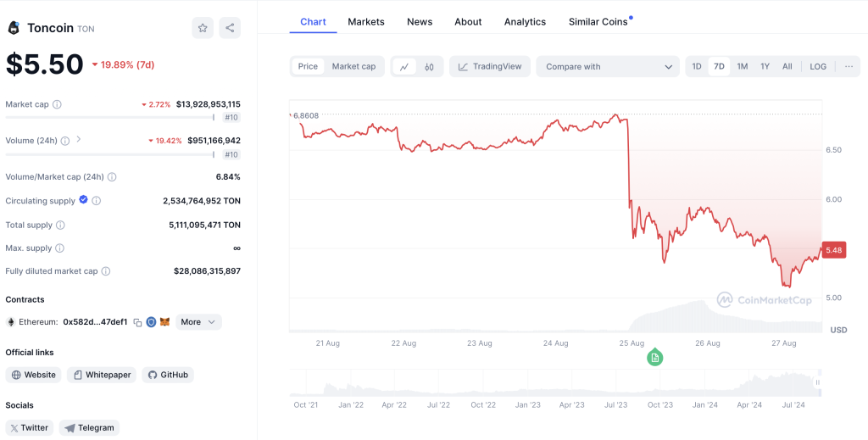Click the $13,928,953,115 market cap value
Image resolution: width=868 pixels, height=440 pixels.
(x=209, y=104)
